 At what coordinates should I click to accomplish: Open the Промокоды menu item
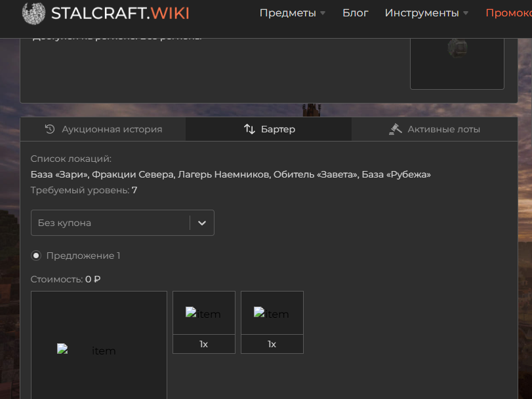coord(508,13)
